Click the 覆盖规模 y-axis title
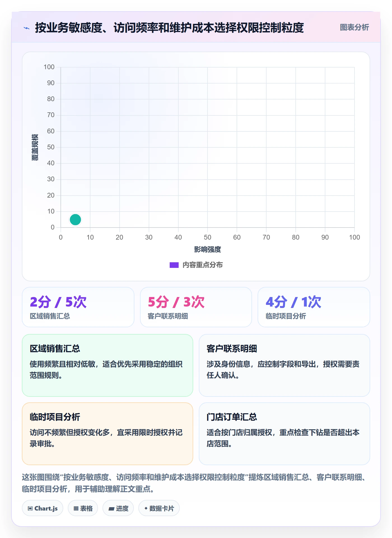The width and height of the screenshot is (392, 538). (x=35, y=147)
